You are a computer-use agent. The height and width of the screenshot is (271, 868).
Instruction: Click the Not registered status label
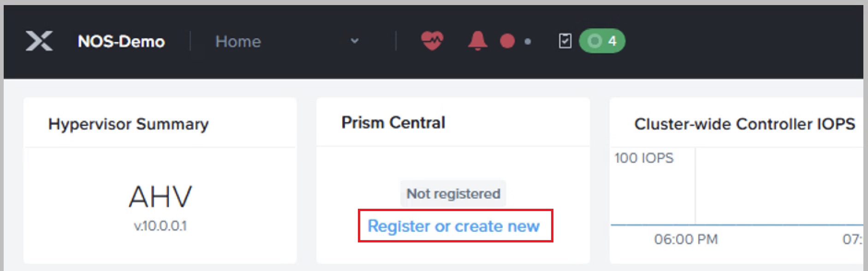click(x=453, y=194)
